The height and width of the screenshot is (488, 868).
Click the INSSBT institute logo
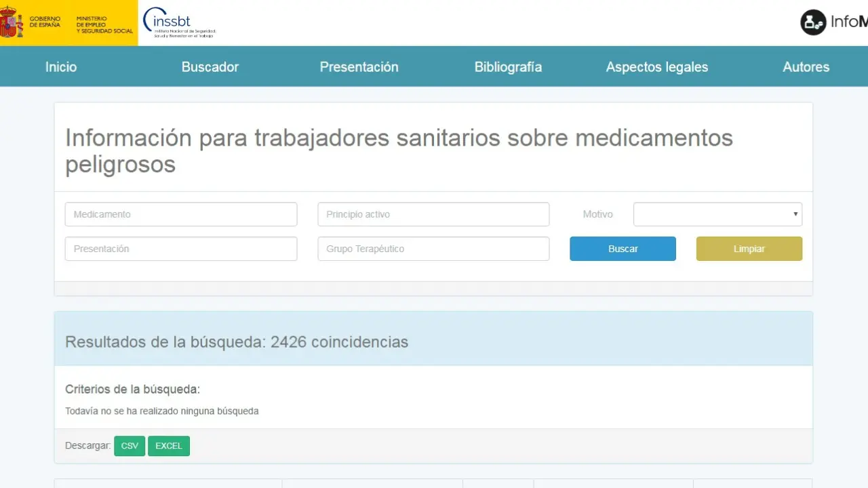click(x=179, y=23)
